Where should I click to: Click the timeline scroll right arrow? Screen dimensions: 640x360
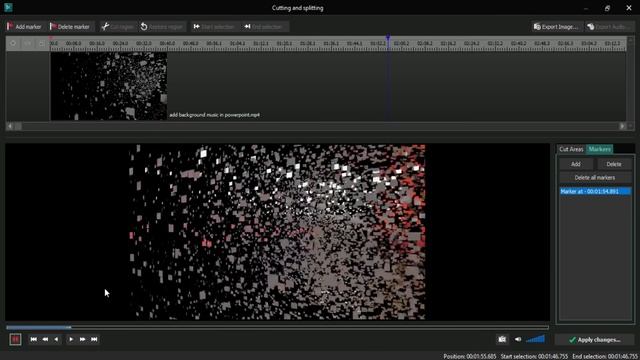click(622, 127)
